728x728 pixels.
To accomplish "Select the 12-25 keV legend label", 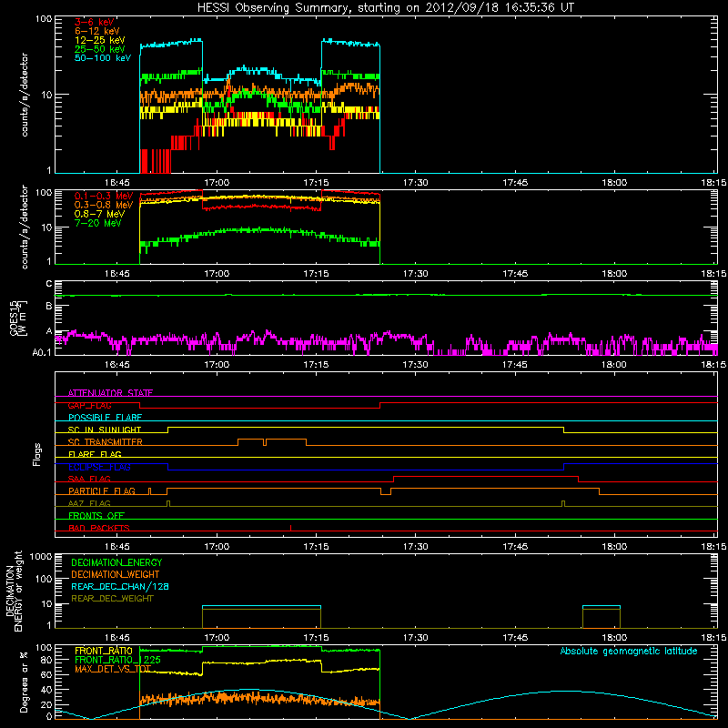I will tap(100, 40).
